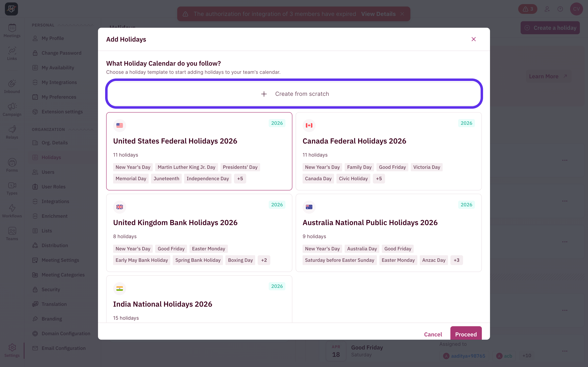Expand the +5 US holidays tag
The height and width of the screenshot is (367, 588).
(240, 179)
